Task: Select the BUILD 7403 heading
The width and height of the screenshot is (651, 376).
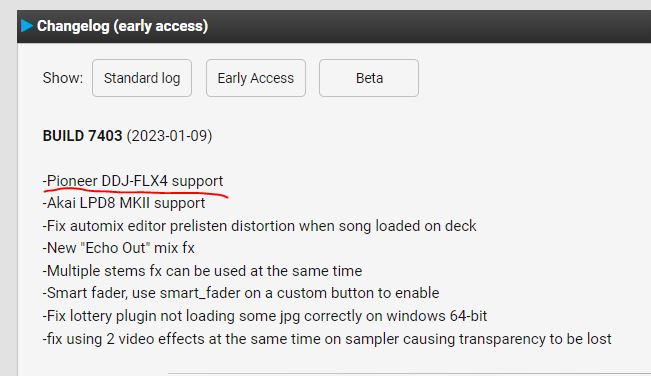Action: [x=82, y=136]
